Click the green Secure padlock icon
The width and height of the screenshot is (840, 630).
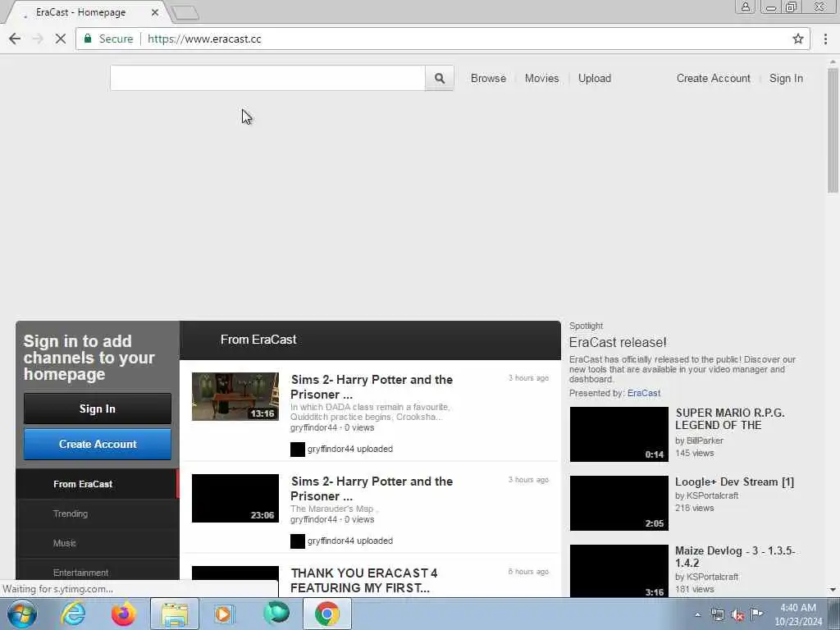tap(88, 39)
